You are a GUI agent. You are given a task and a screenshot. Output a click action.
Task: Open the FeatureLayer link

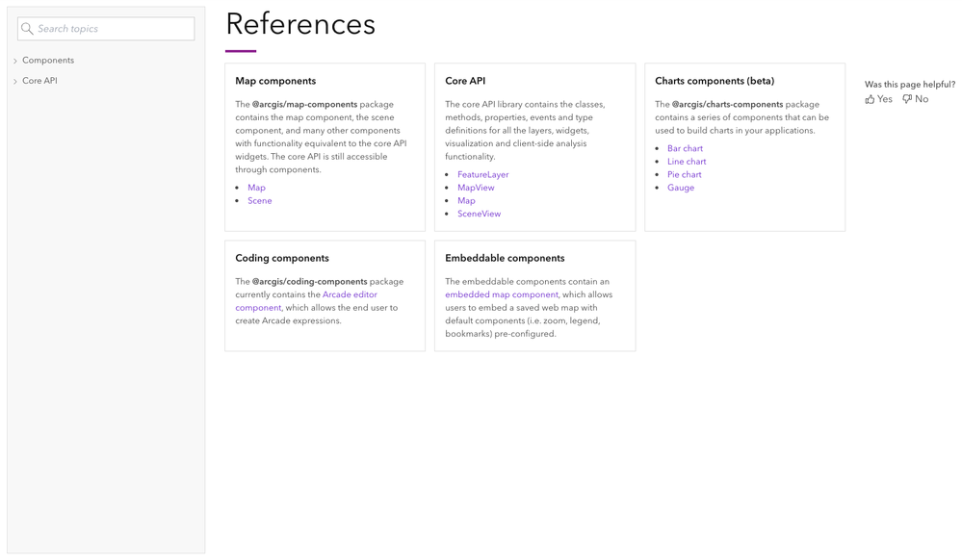tap(483, 175)
